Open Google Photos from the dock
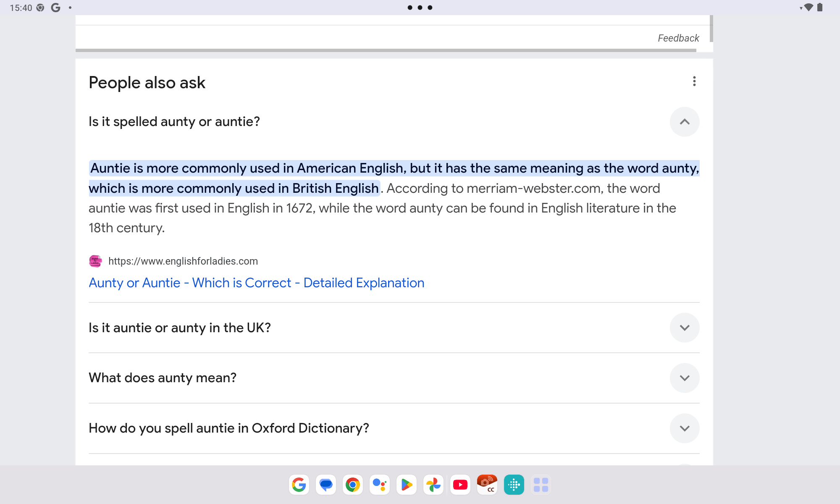 tap(433, 485)
